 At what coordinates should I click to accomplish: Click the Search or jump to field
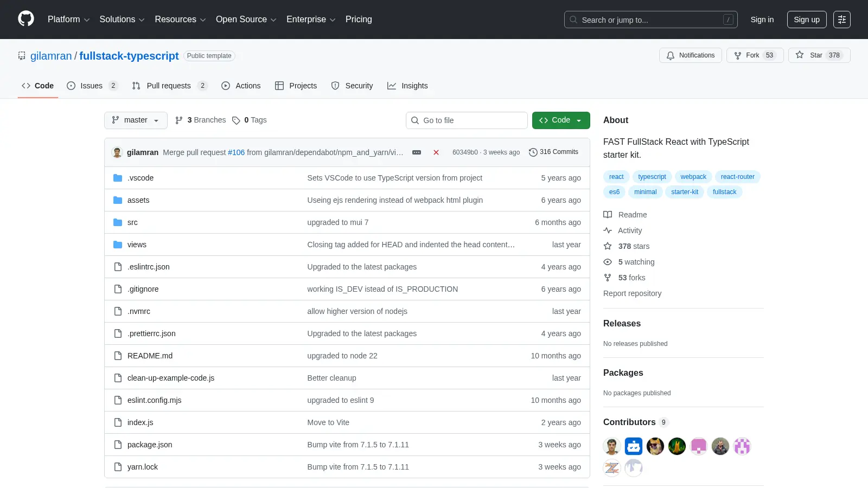click(651, 20)
